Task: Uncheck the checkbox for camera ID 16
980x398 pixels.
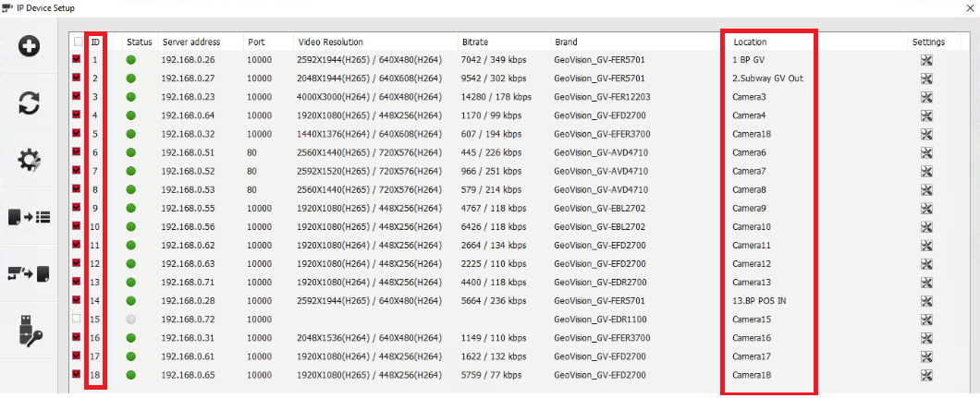Action: [77, 337]
